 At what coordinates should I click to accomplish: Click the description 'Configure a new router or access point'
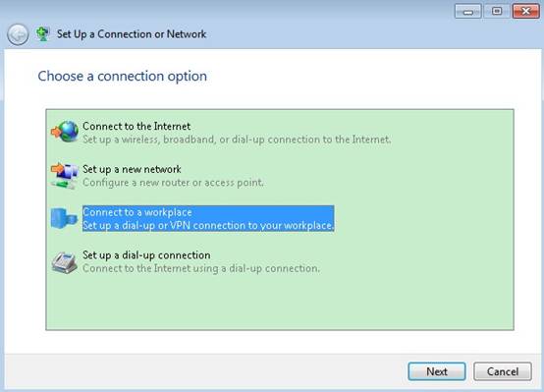coord(173,183)
